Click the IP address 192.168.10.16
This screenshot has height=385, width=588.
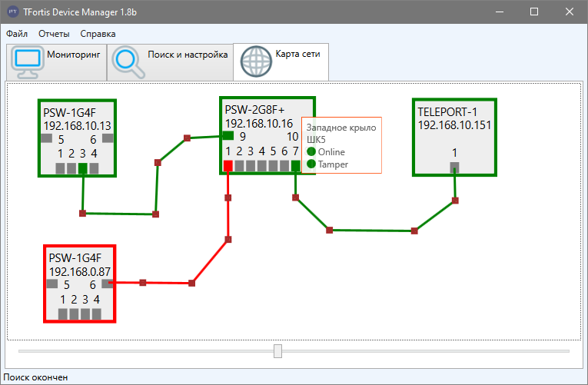point(259,123)
